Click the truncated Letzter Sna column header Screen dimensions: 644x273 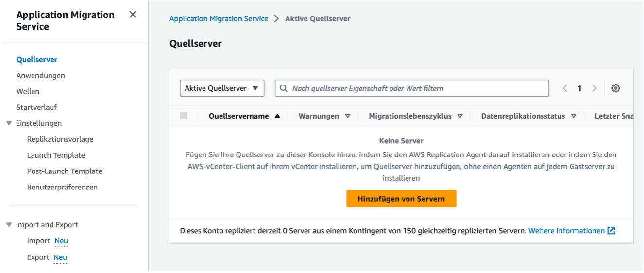click(614, 116)
